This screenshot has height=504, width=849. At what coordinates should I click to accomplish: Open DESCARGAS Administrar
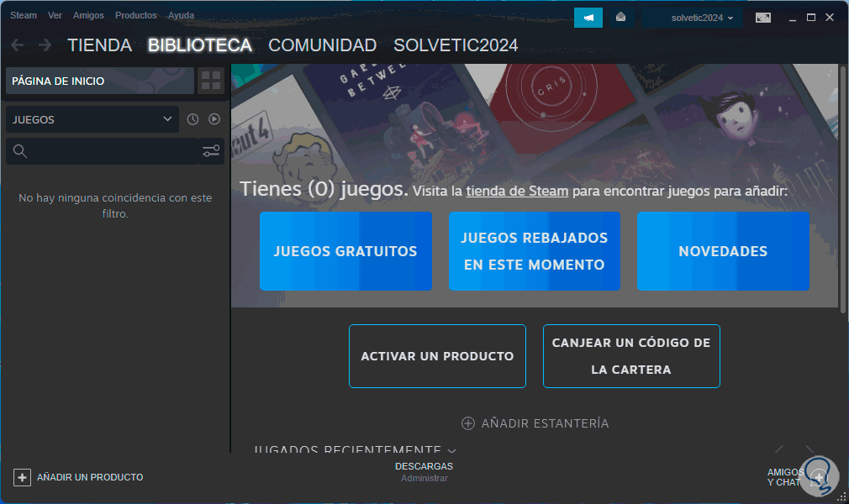424,472
